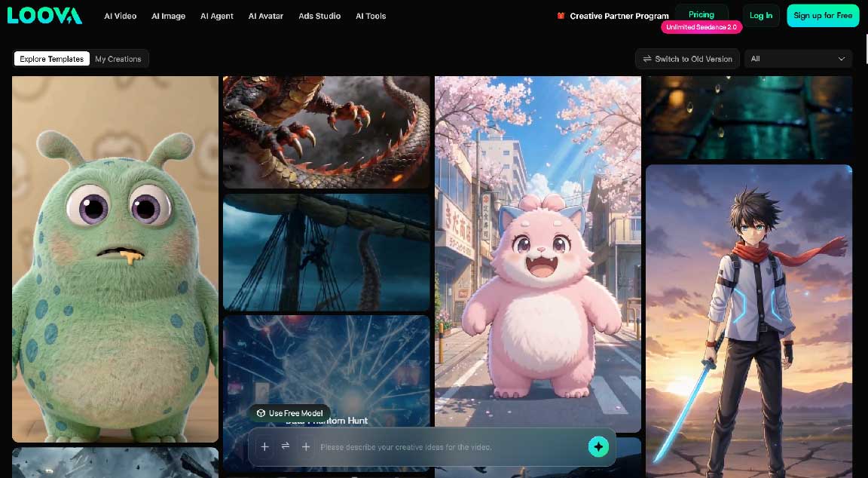The image size is (868, 478).
Task: Open the Creative Partner Program link
Action: pos(619,16)
